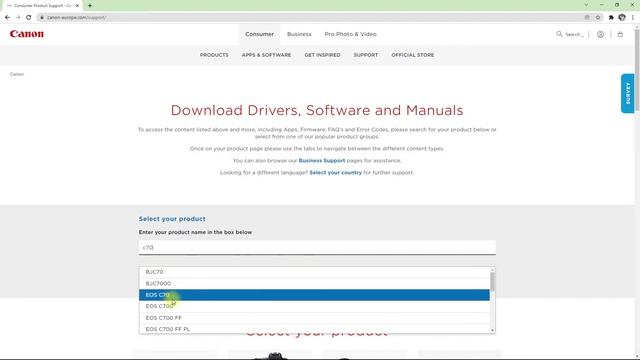Click the Canon breadcrumb link
Viewport: 640px width, 360px height.
point(17,74)
